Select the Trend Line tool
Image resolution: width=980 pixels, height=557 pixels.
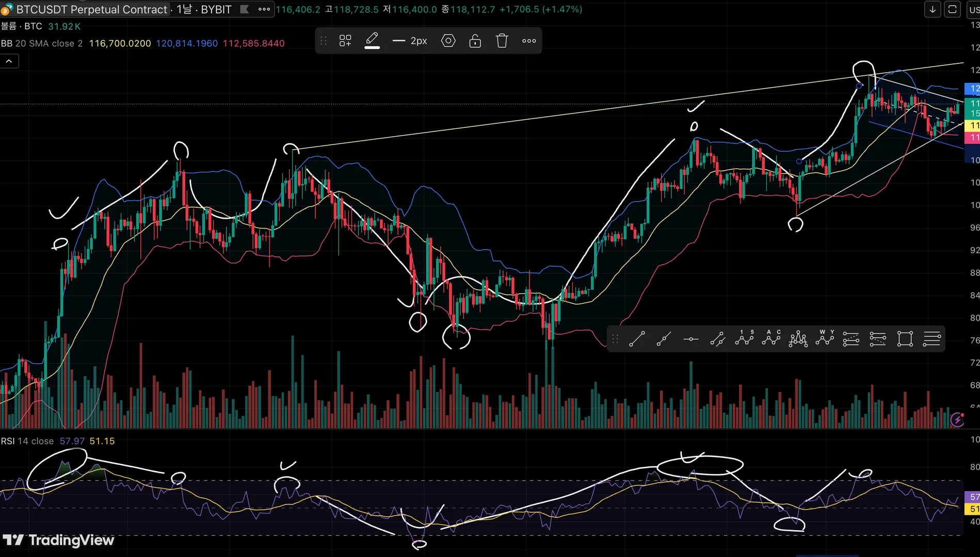(x=637, y=339)
